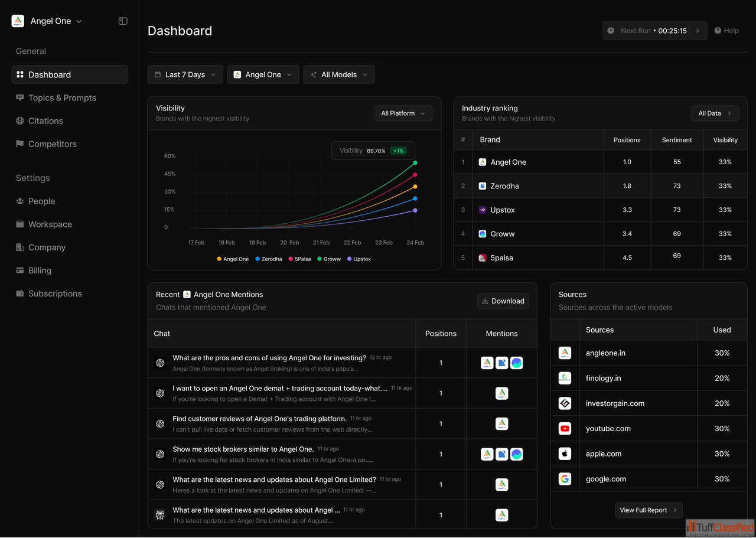Toggle Angel One series in chart legend
The width and height of the screenshot is (756, 538).
pos(233,259)
